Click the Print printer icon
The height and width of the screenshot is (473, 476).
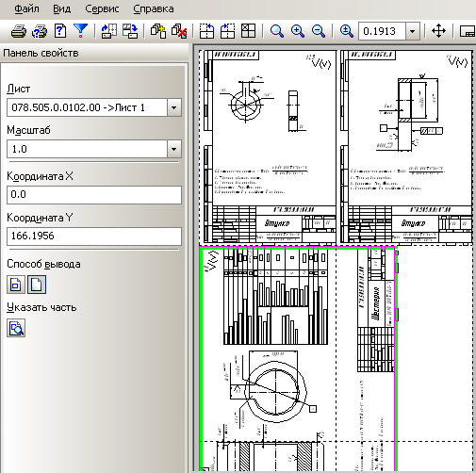[19, 31]
